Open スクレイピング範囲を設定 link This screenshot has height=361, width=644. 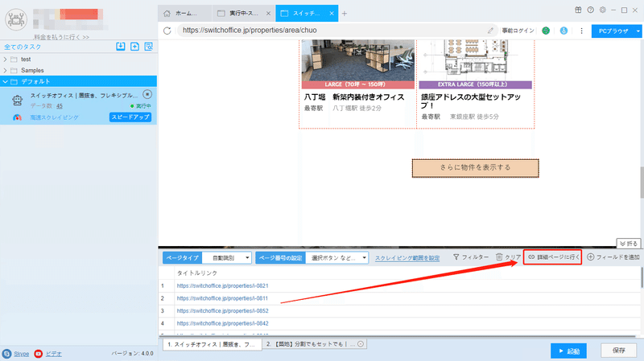click(x=407, y=258)
